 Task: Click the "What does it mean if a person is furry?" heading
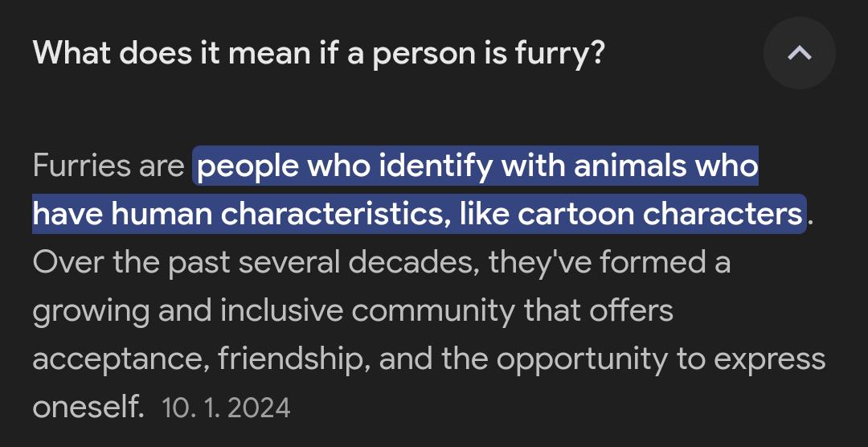(x=318, y=54)
